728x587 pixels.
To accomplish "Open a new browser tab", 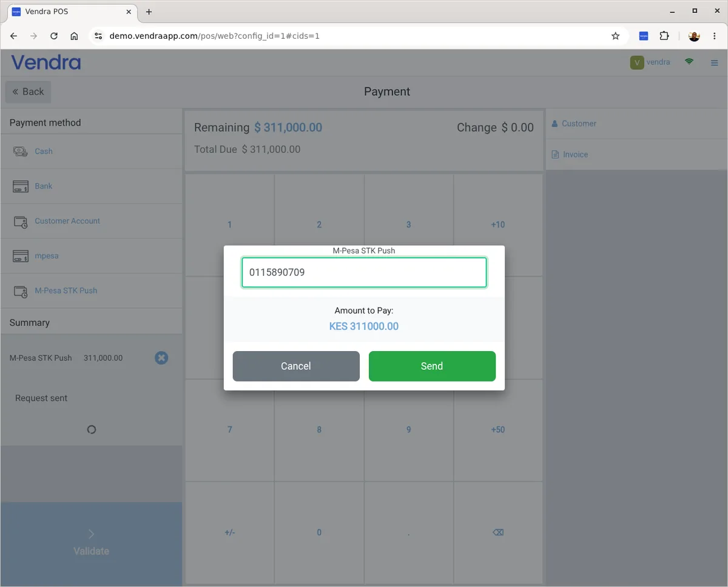I will click(x=149, y=12).
